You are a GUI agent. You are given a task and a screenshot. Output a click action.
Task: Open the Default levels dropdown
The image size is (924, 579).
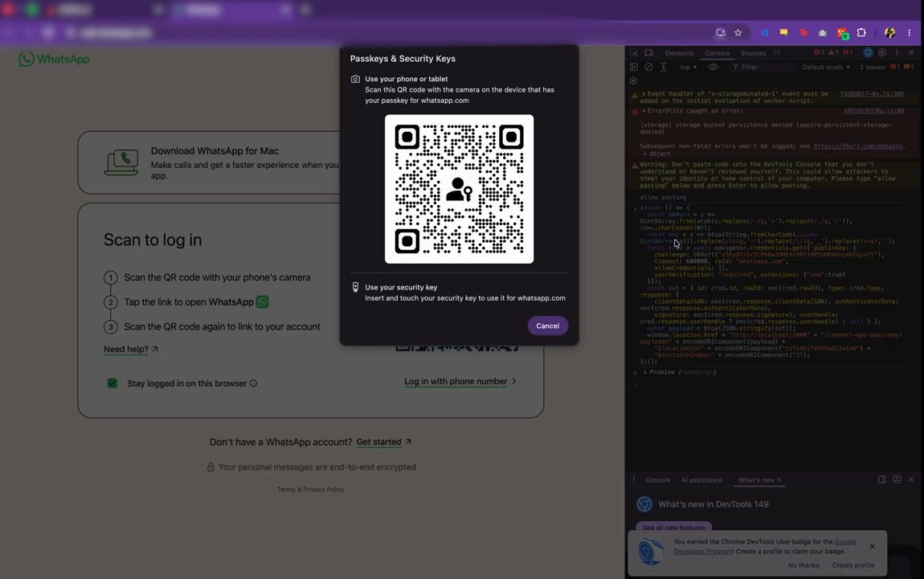click(x=826, y=68)
